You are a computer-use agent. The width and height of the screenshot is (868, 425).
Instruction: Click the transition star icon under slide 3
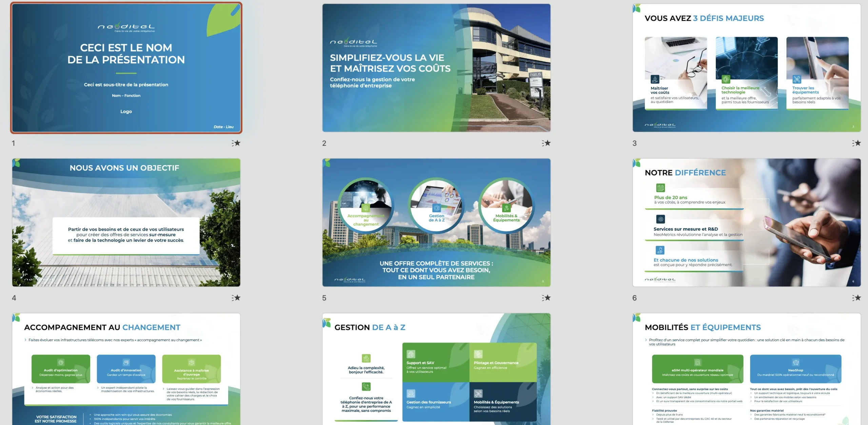pyautogui.click(x=856, y=143)
